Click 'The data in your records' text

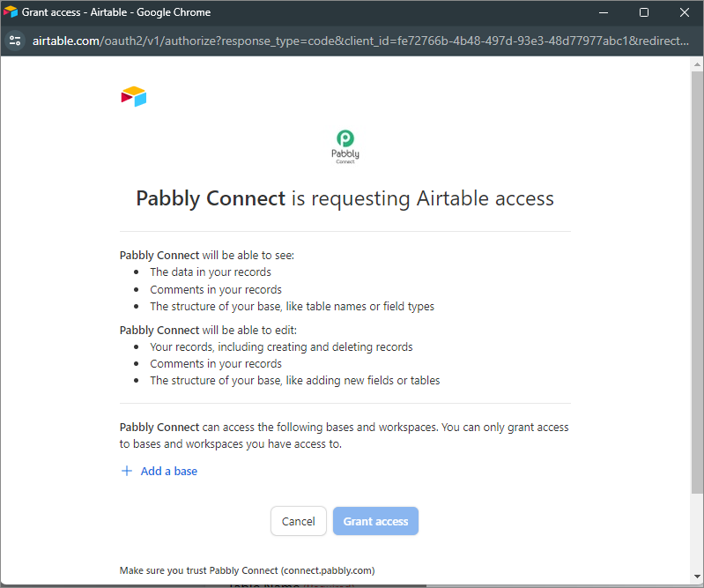click(x=211, y=272)
